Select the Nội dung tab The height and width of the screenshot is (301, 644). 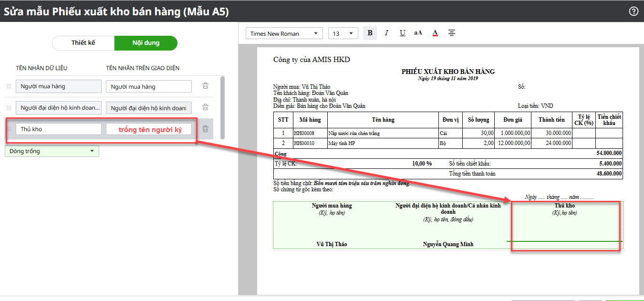coord(146,43)
